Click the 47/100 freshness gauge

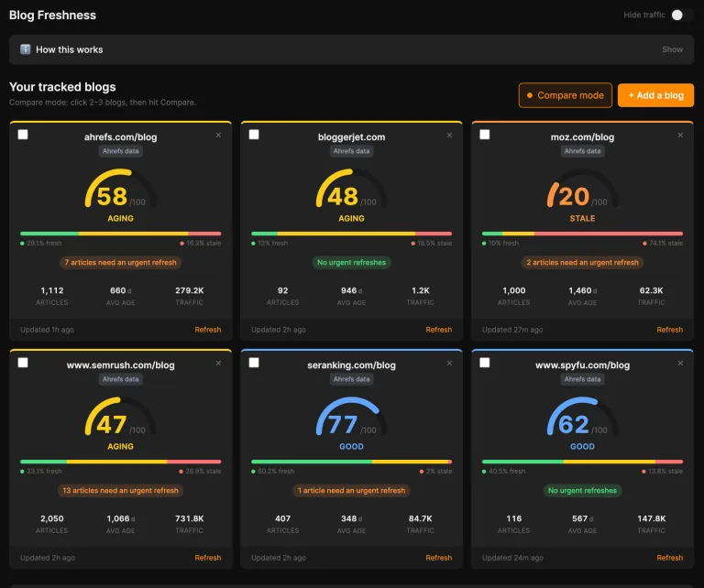coord(120,418)
